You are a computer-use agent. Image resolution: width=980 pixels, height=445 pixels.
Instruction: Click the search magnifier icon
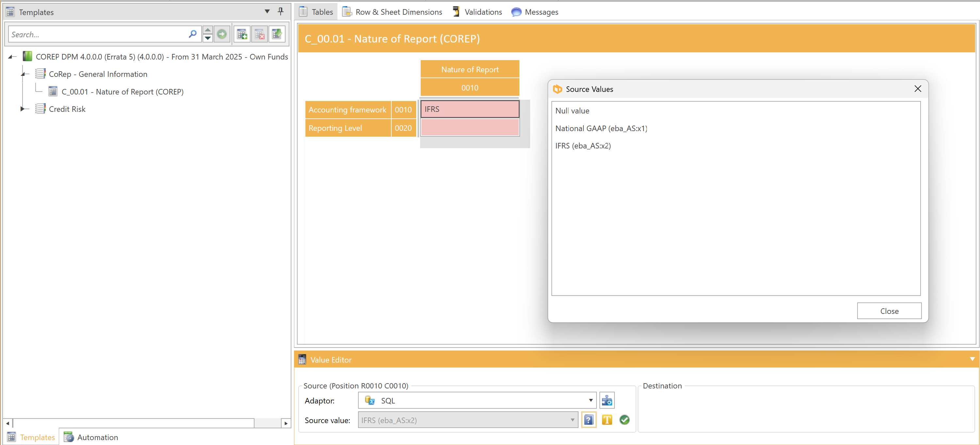[192, 34]
